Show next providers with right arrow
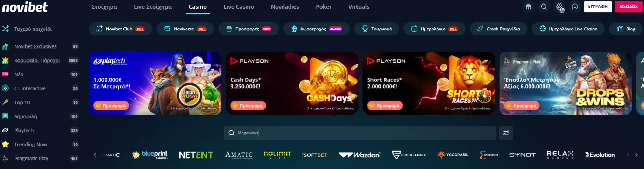The image size is (644, 169). (636, 155)
